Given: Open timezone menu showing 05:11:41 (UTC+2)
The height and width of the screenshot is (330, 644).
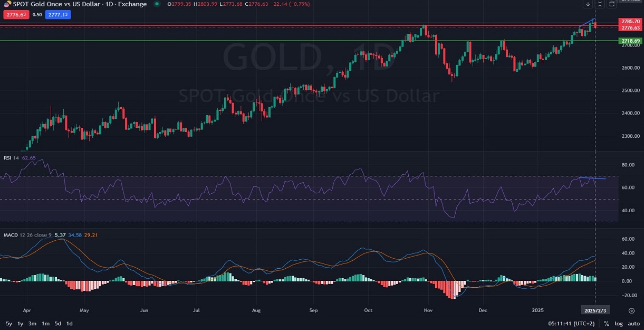Looking at the screenshot, I should (572, 323).
